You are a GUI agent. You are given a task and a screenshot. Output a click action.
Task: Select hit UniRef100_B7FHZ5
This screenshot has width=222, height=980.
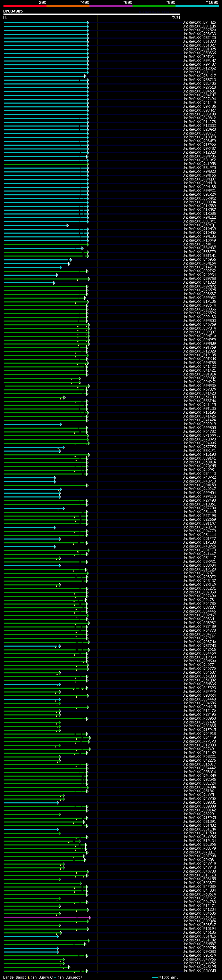pos(199,23)
